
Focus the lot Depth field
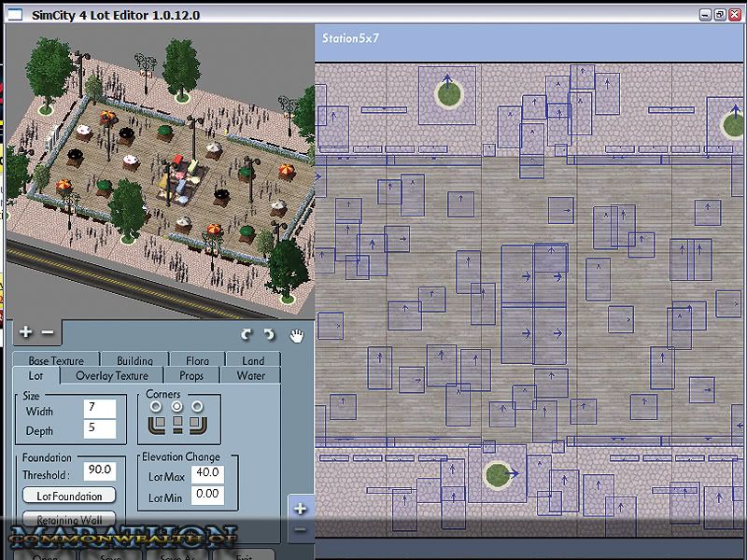tap(100, 428)
